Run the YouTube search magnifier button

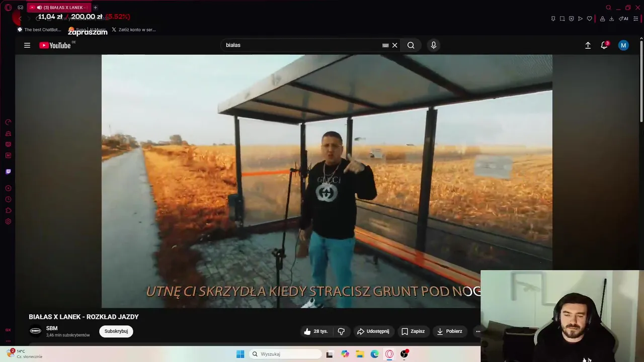coord(411,45)
